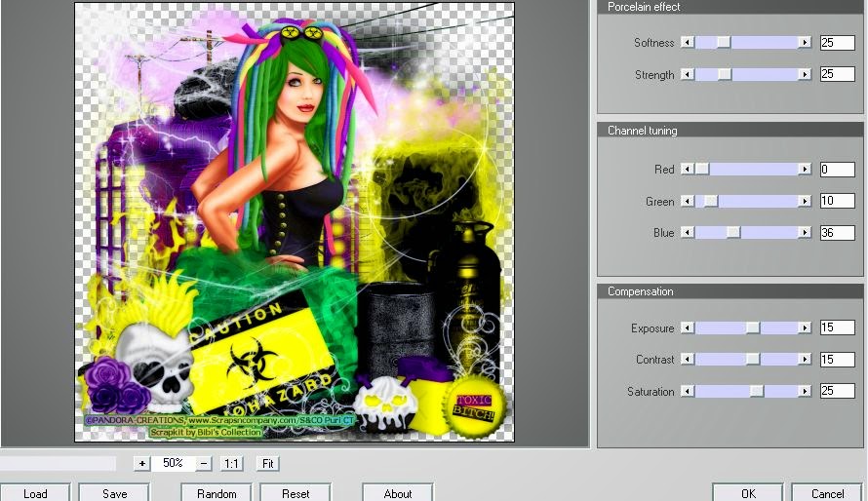
Task: Click the Blue slider left arrow
Action: (x=688, y=233)
